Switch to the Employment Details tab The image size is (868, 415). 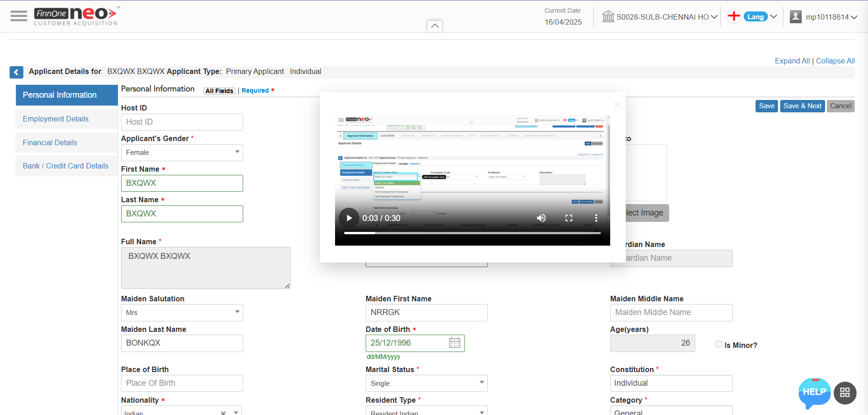pos(55,119)
